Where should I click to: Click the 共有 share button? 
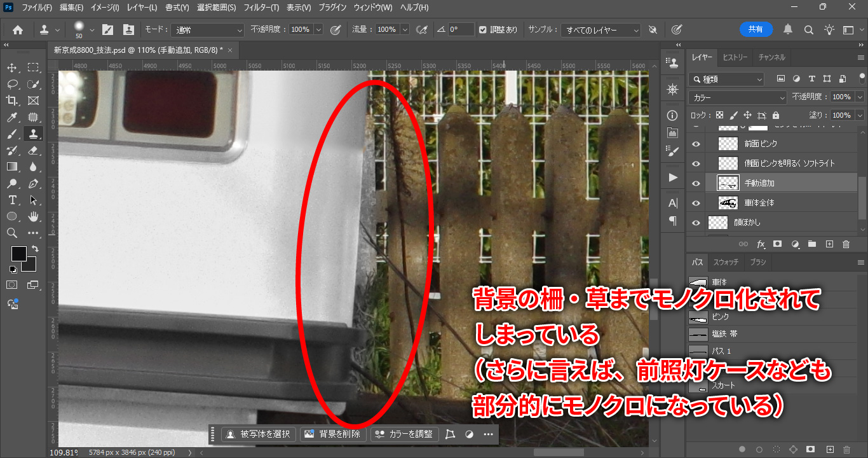(756, 29)
